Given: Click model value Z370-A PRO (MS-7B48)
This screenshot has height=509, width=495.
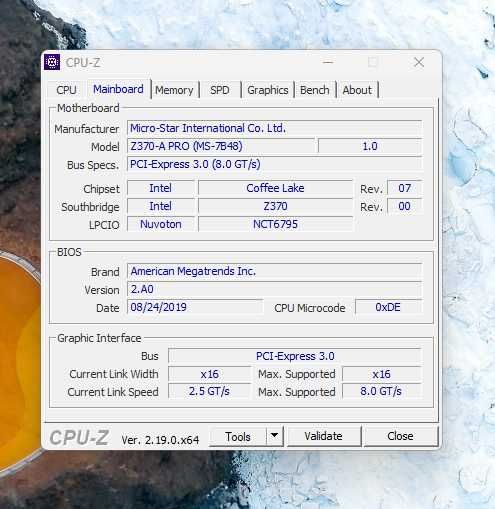Looking at the screenshot, I should click(221, 146).
